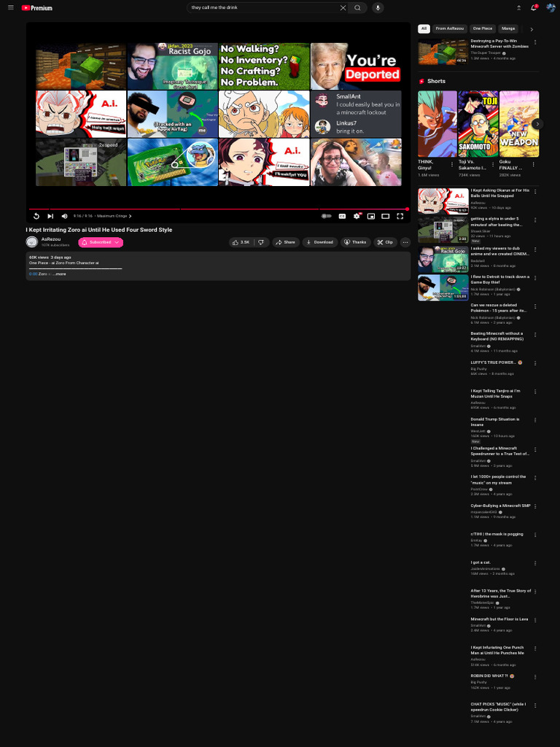Click the search input field
This screenshot has height=747, width=560.
tap(264, 7)
